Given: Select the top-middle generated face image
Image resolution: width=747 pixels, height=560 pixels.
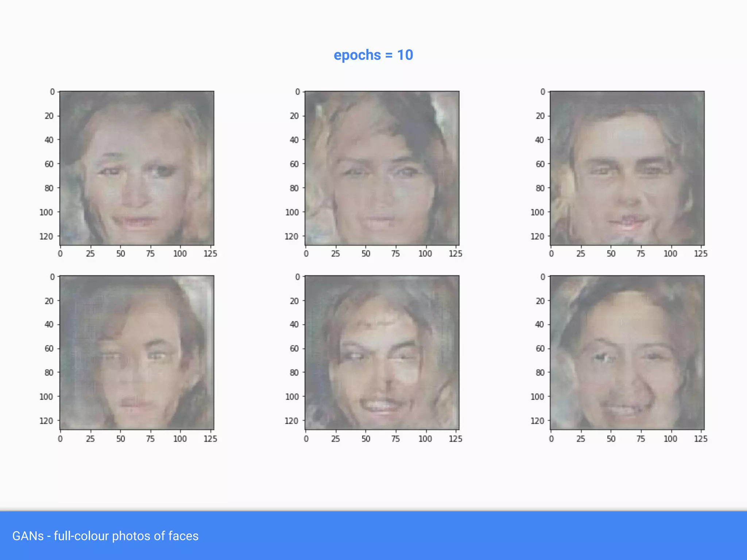Looking at the screenshot, I should 382,168.
